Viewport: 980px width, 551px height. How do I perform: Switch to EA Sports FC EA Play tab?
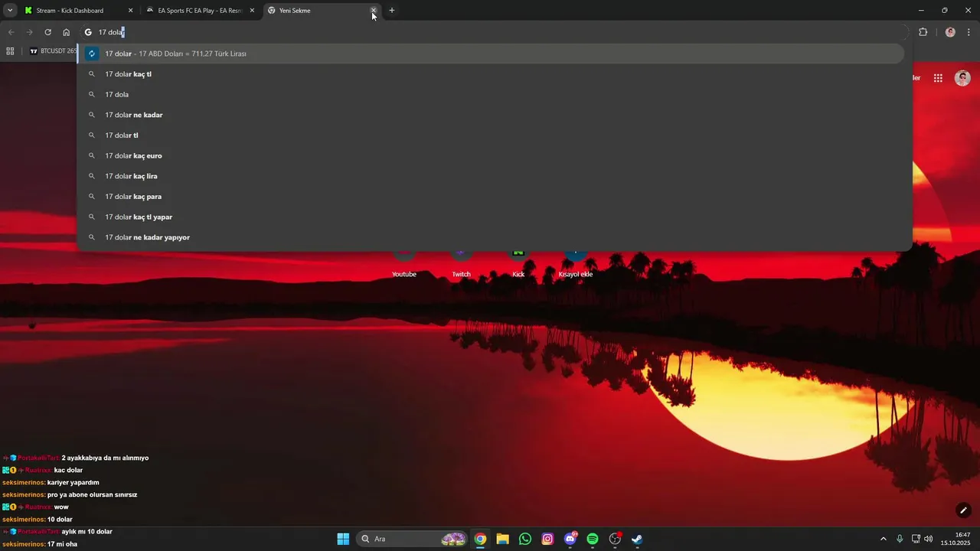(200, 11)
